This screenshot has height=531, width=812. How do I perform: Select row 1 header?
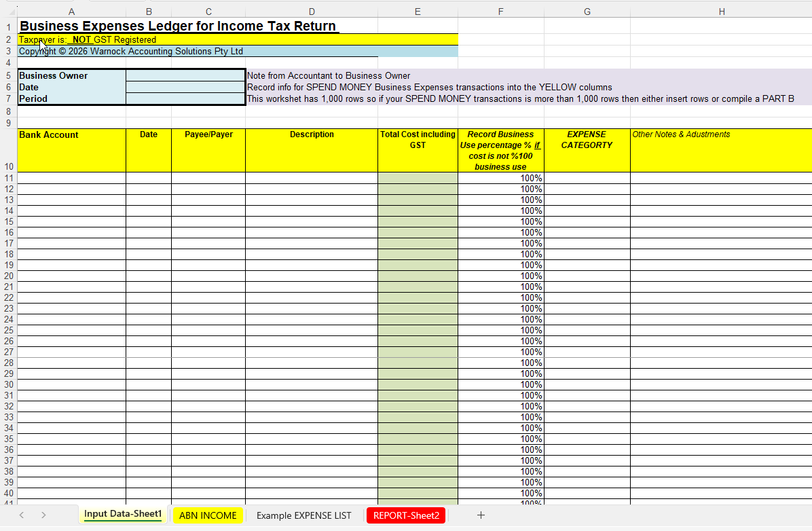click(x=8, y=26)
